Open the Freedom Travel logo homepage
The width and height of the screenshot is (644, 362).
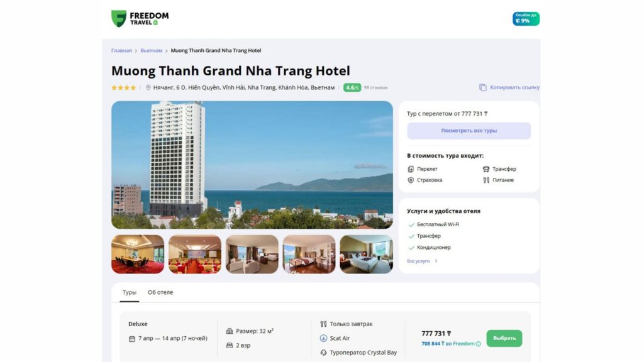point(140,19)
